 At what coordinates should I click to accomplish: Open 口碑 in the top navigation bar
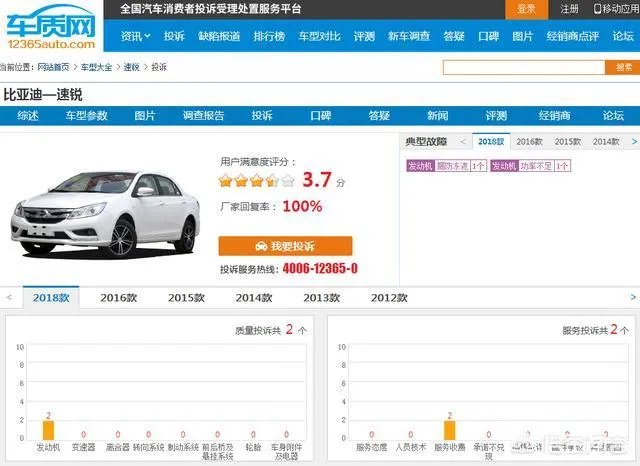[x=489, y=36]
